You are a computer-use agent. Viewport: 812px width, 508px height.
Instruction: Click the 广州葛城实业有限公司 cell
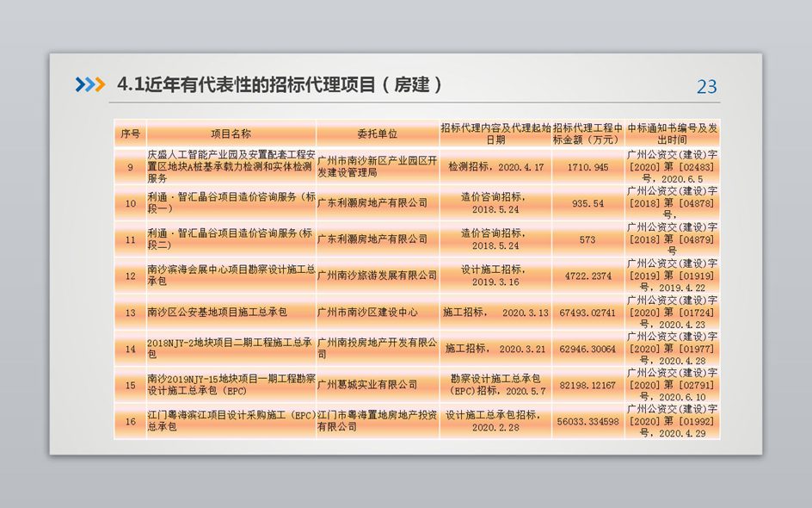click(x=367, y=385)
